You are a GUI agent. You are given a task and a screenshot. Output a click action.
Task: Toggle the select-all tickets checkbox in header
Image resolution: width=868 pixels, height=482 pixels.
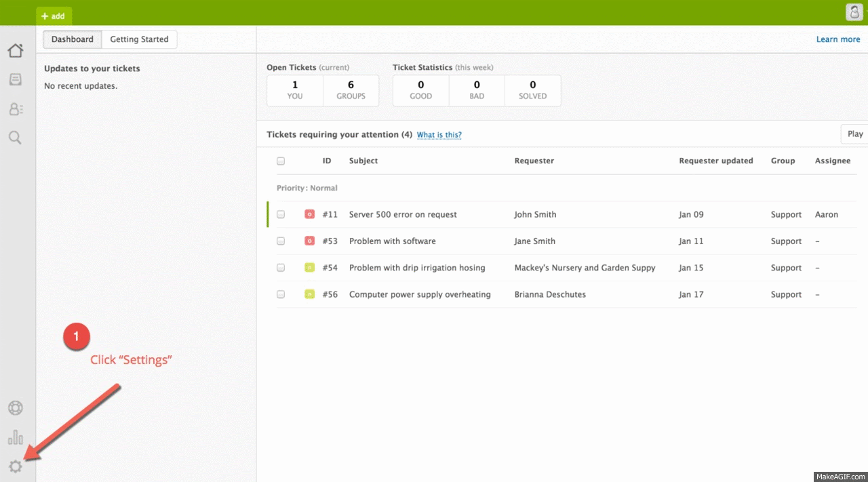click(x=281, y=161)
